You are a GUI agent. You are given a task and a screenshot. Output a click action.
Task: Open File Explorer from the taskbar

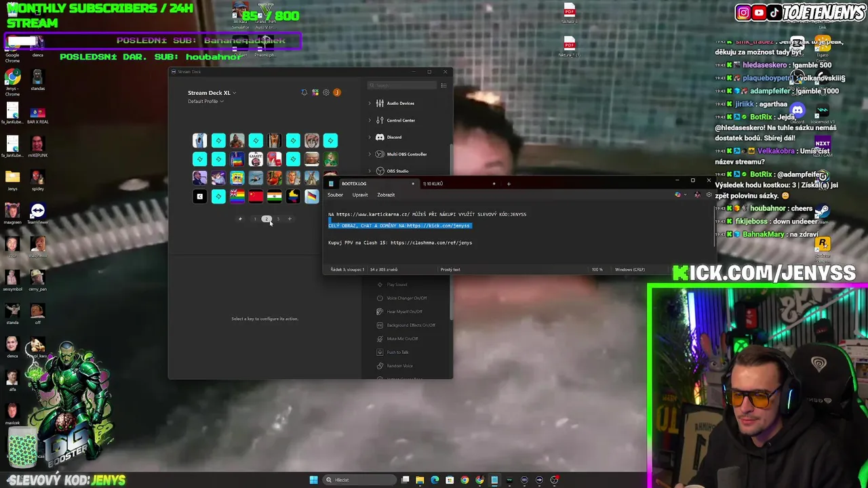[x=420, y=480]
